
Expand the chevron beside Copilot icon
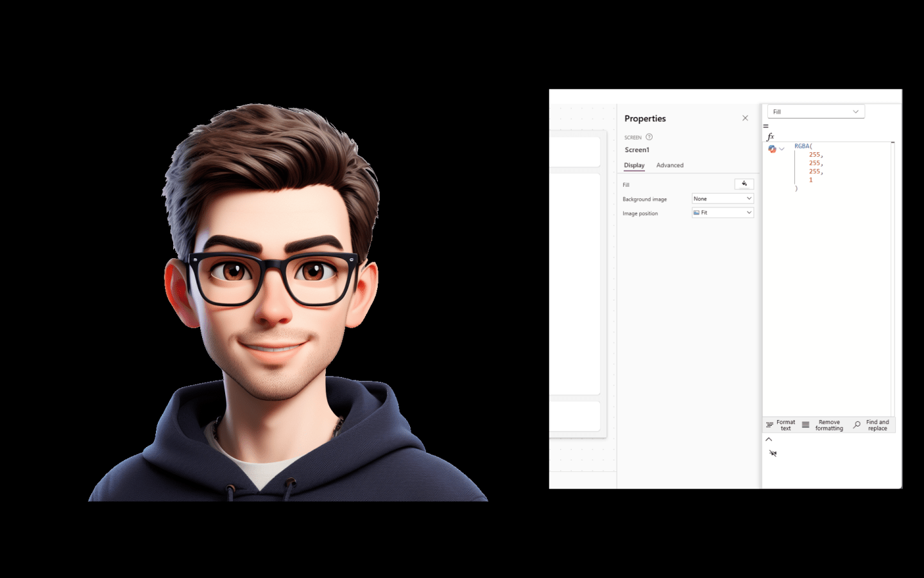point(782,149)
